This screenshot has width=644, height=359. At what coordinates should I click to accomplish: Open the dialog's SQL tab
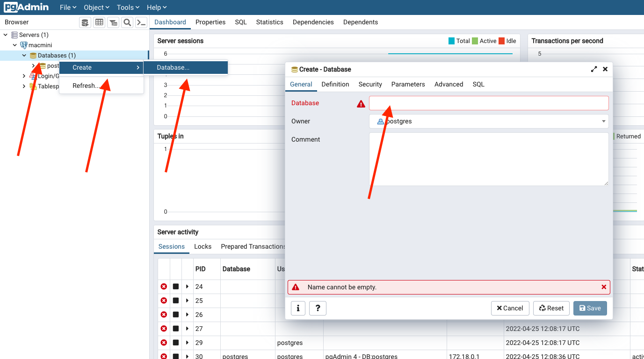coord(478,84)
